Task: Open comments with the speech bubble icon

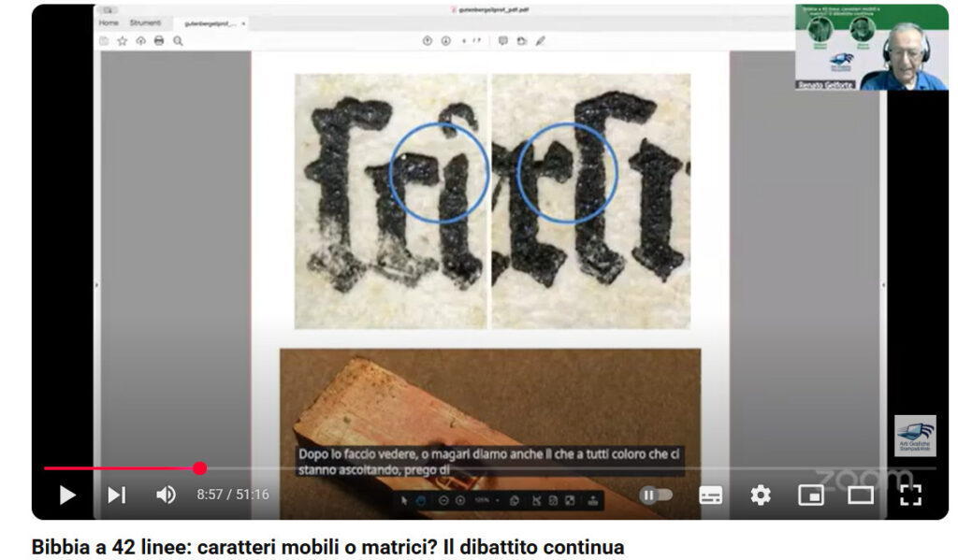Action: tap(504, 40)
